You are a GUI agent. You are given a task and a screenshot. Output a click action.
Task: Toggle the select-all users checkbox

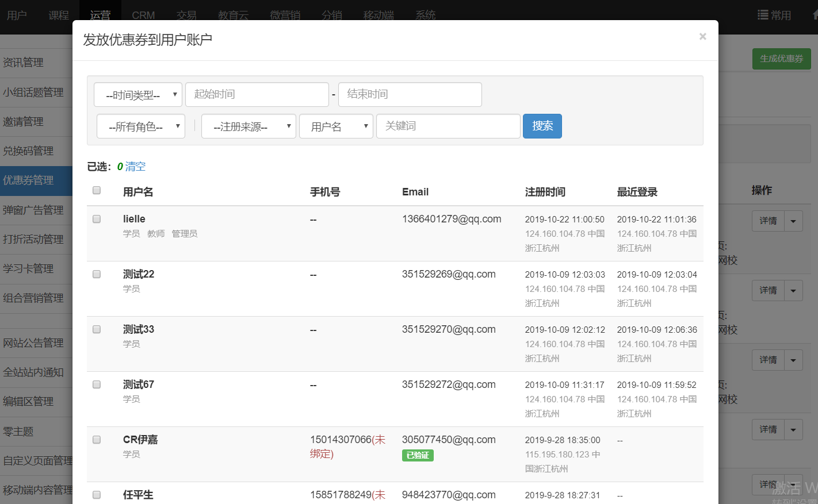pyautogui.click(x=97, y=190)
